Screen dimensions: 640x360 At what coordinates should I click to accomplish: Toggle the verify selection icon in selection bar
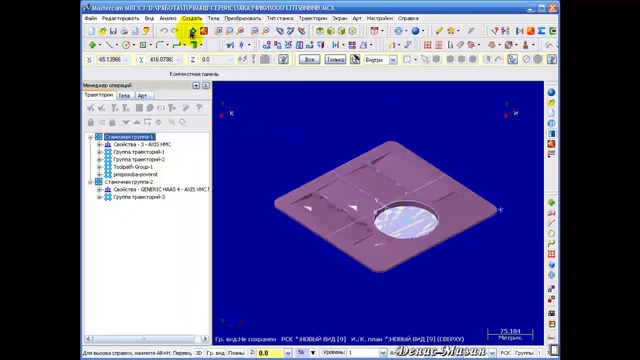click(x=512, y=60)
